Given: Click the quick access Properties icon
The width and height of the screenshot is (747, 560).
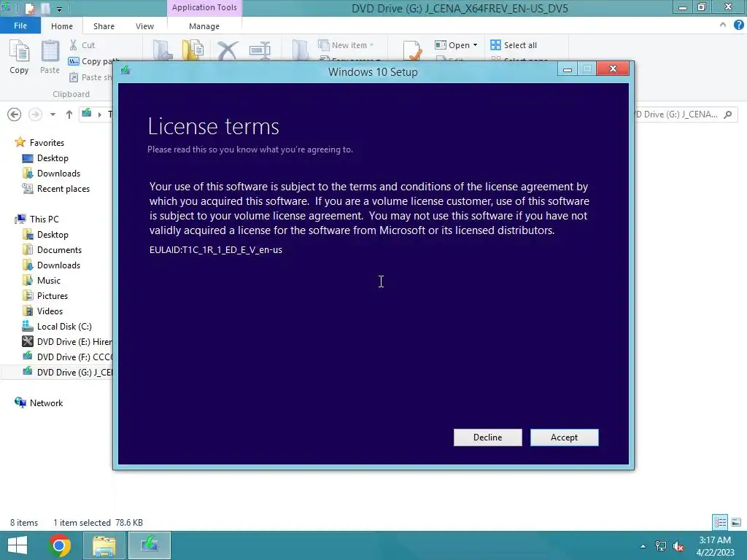Looking at the screenshot, I should (29, 8).
